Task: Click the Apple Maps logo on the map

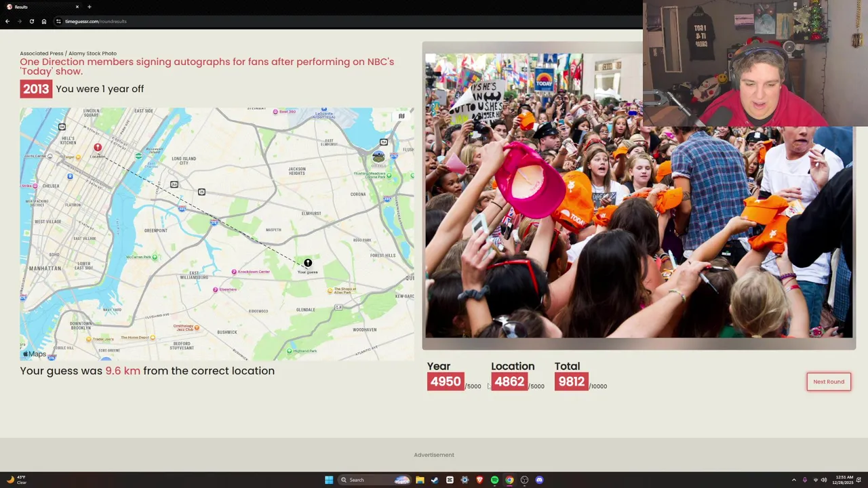Action: click(x=35, y=354)
